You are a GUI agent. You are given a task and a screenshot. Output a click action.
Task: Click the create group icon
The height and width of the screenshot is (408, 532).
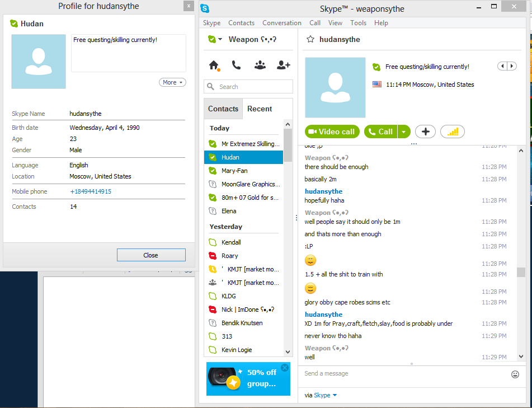click(x=260, y=65)
